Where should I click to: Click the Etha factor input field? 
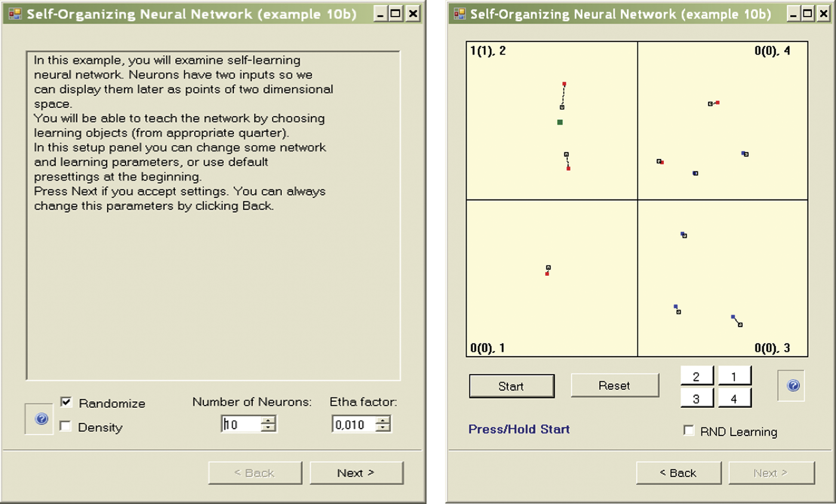(x=354, y=424)
